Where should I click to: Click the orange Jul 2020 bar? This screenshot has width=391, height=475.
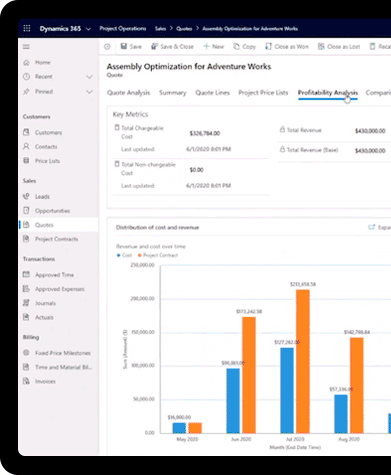(x=303, y=361)
